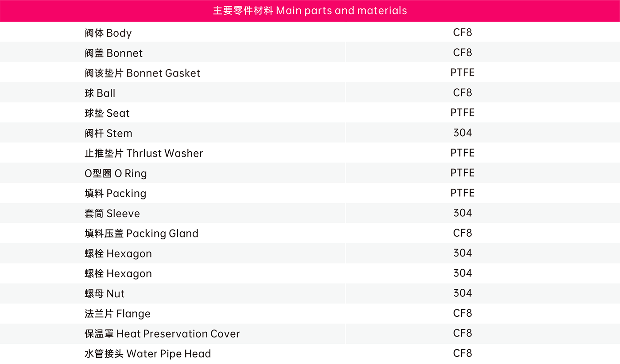Click the 304 value for Stem
Viewport: 620px width, 364px height.
point(462,133)
